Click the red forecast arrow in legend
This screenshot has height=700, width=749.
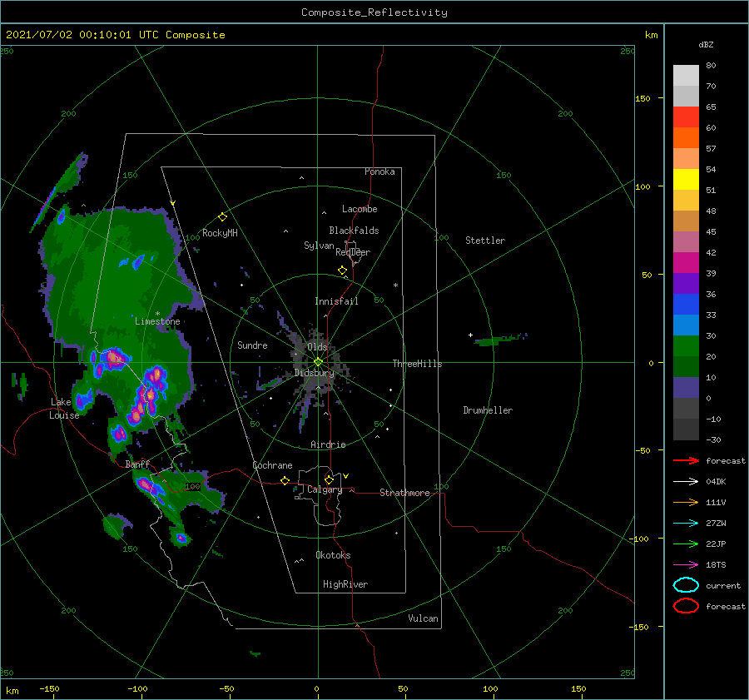point(686,460)
